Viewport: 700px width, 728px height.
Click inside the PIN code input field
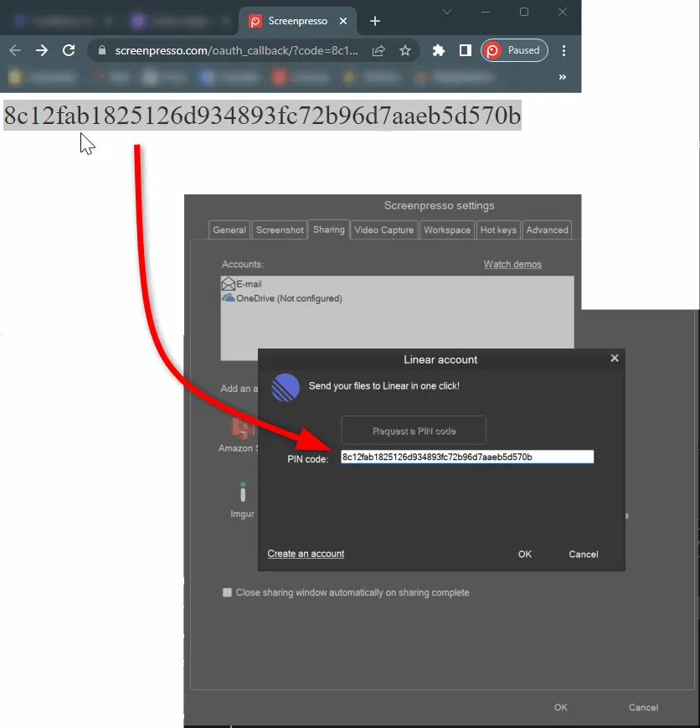coord(466,457)
